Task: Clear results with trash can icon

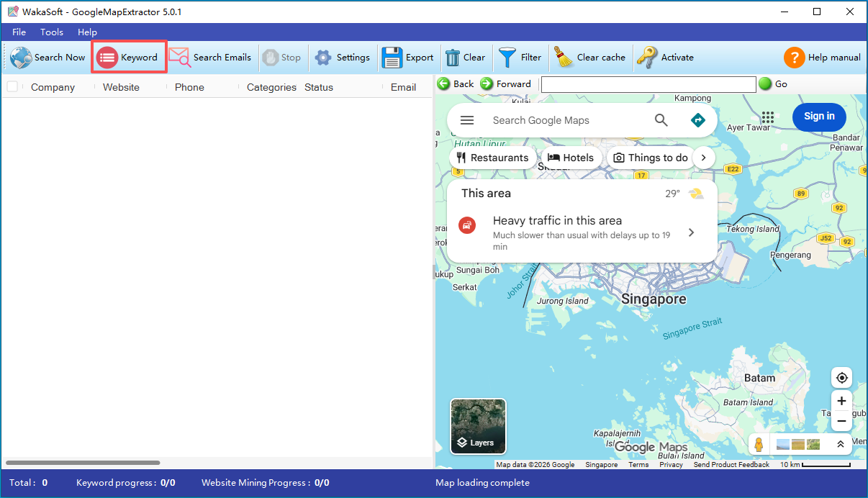Action: coord(453,58)
